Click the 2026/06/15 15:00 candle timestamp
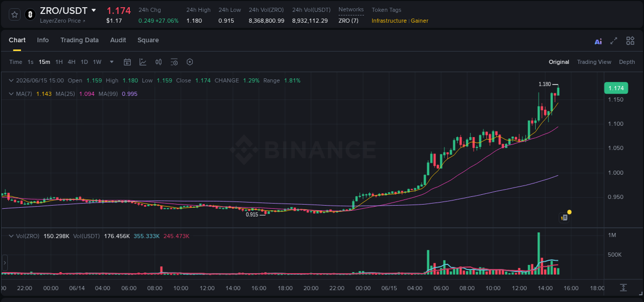This screenshot has width=644, height=302. (40, 80)
